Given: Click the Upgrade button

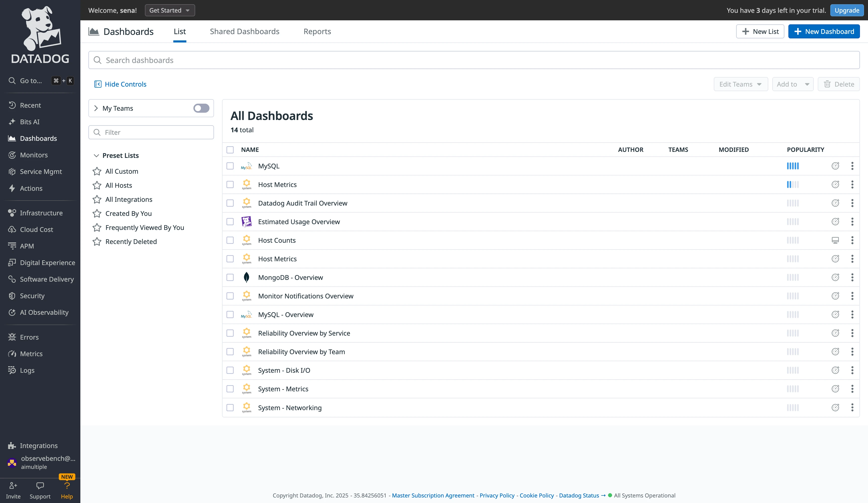Looking at the screenshot, I should click(x=847, y=10).
